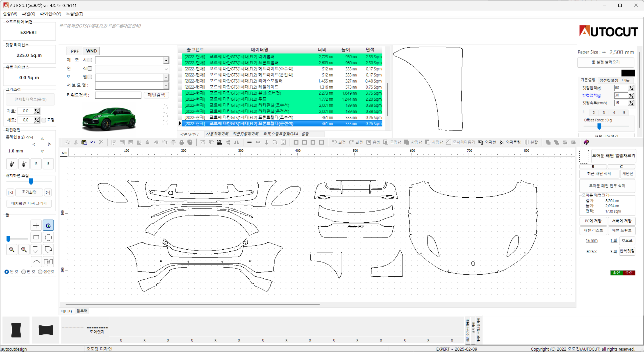Click the 세로 height stepper
Image resolution: width=644 pixels, height=352 pixels.
pyautogui.click(x=37, y=120)
